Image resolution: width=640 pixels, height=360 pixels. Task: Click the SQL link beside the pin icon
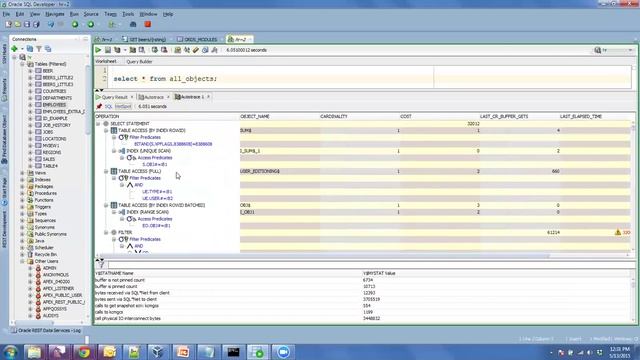click(x=108, y=107)
